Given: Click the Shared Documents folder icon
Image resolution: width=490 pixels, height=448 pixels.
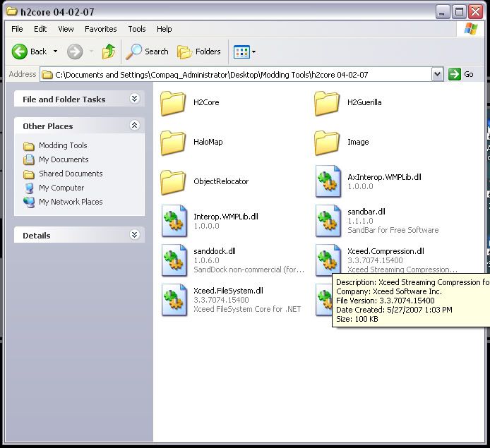Looking at the screenshot, I should [29, 174].
